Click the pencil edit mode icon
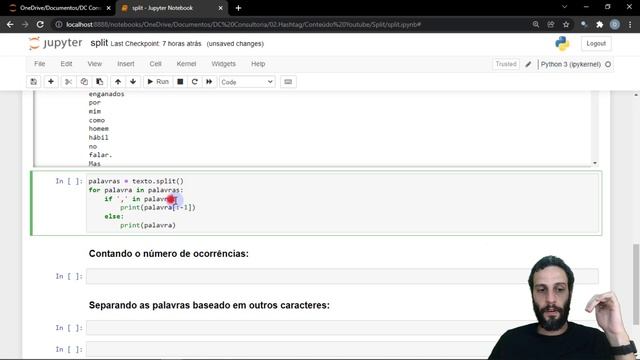This screenshot has width=640, height=360. 528,64
